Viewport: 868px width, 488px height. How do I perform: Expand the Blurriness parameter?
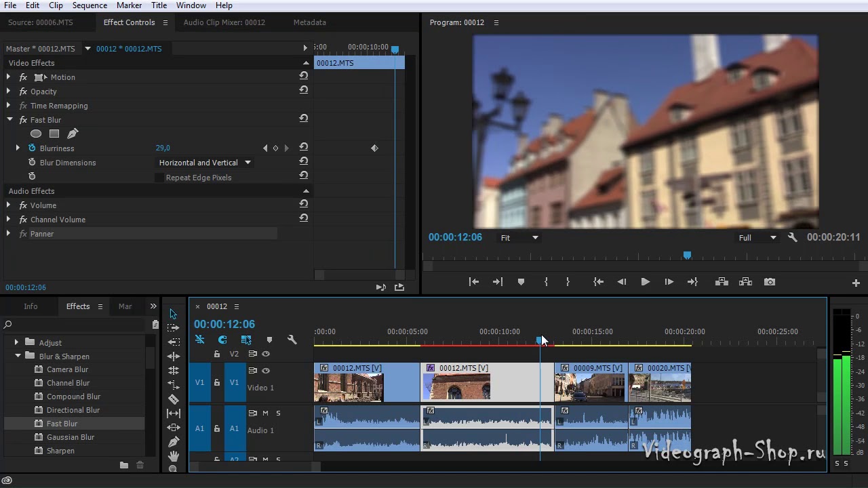tap(18, 148)
